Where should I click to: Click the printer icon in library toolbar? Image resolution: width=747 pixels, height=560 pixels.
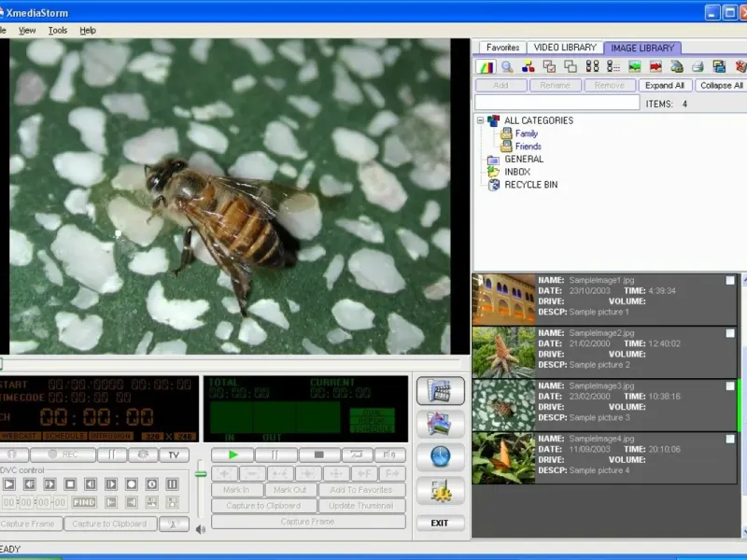point(698,66)
